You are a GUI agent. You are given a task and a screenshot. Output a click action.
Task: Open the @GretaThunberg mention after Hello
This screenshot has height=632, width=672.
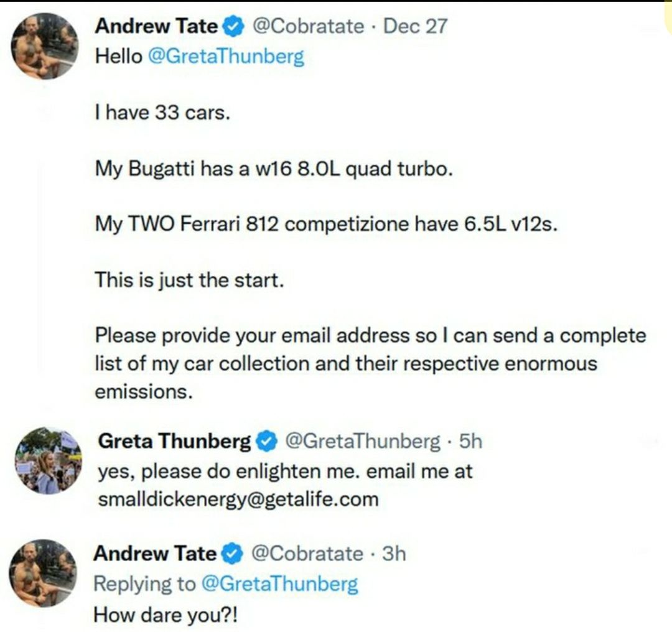tap(225, 57)
